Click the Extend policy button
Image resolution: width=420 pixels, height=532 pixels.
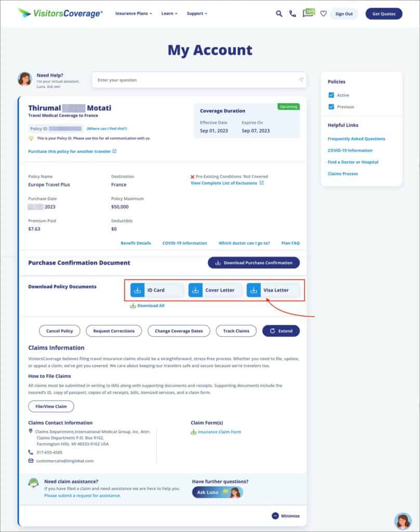coord(281,331)
